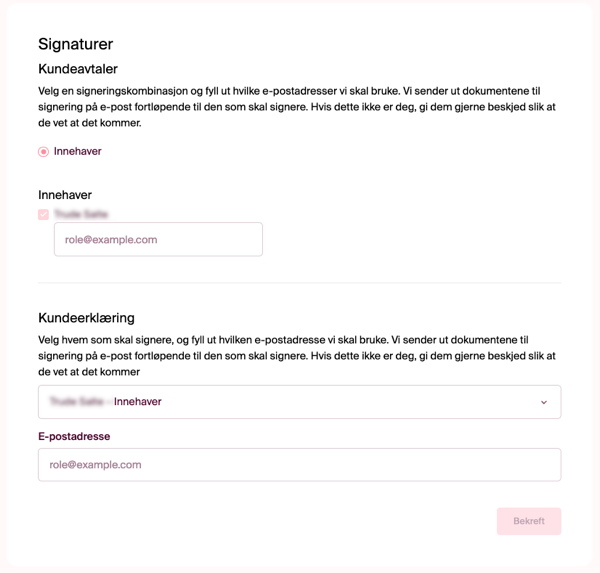Click the E-postadresse field label
600x573 pixels.
pyautogui.click(x=74, y=437)
